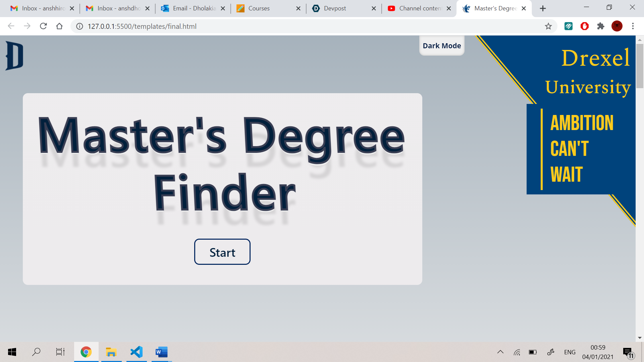
Task: Toggle the Dark Mode button
Action: click(x=441, y=46)
